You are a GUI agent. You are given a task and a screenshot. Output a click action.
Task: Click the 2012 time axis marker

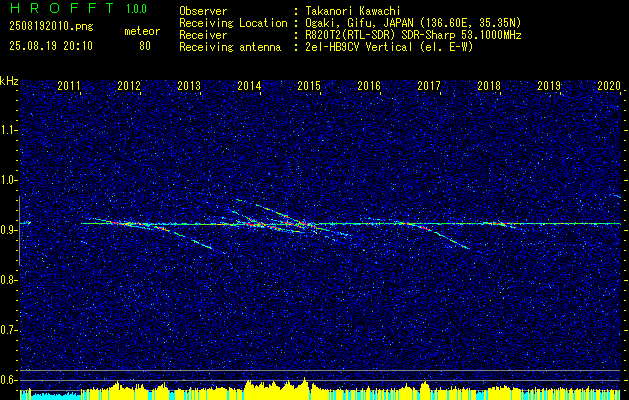tap(129, 85)
